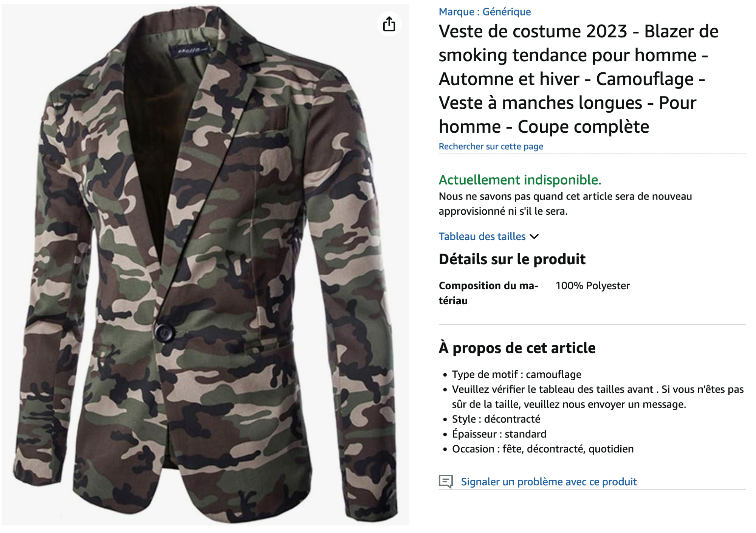Click the share icon on product image
The image size is (756, 533).
click(389, 24)
